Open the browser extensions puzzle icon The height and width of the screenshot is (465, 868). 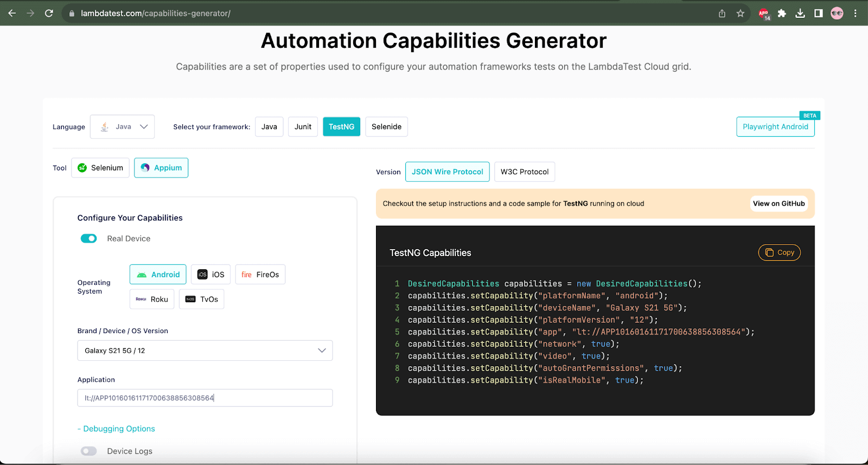[782, 14]
